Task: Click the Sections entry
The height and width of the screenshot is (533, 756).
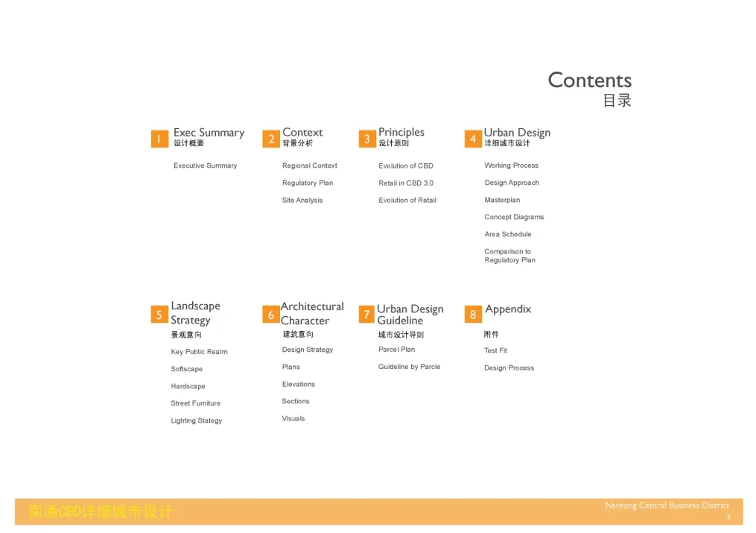Action: coord(296,401)
